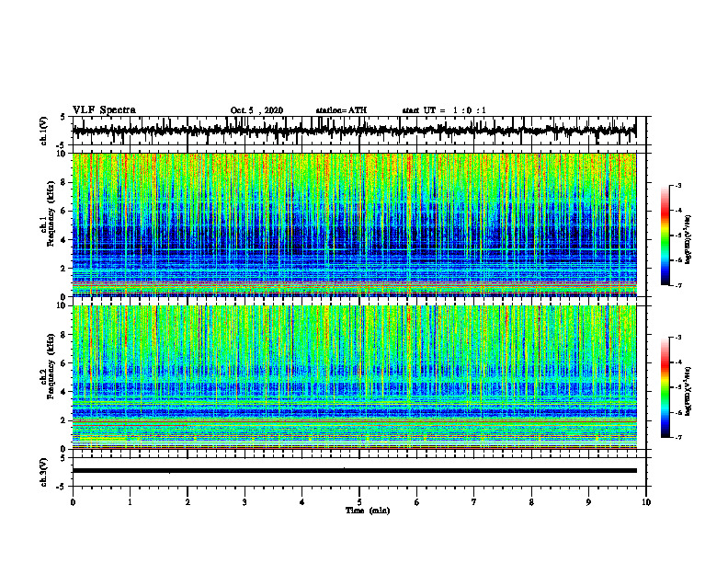The image size is (728, 563).
Task: Click the "ch.1(V)" waveform axis label
Action: click(43, 131)
